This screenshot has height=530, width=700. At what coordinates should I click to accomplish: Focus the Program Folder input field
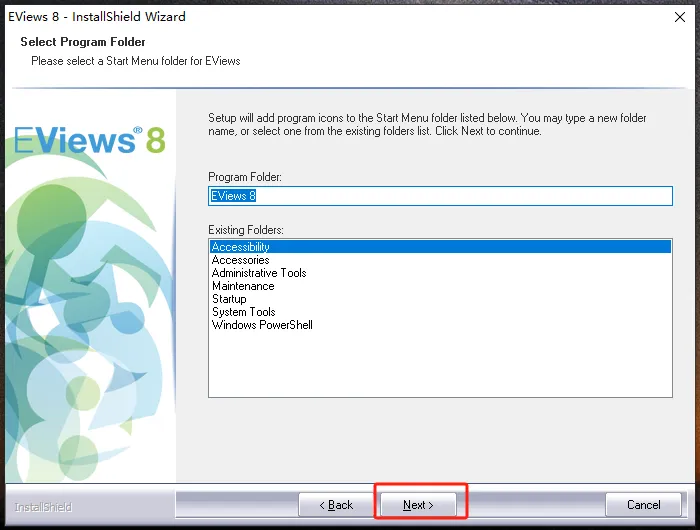tap(440, 196)
